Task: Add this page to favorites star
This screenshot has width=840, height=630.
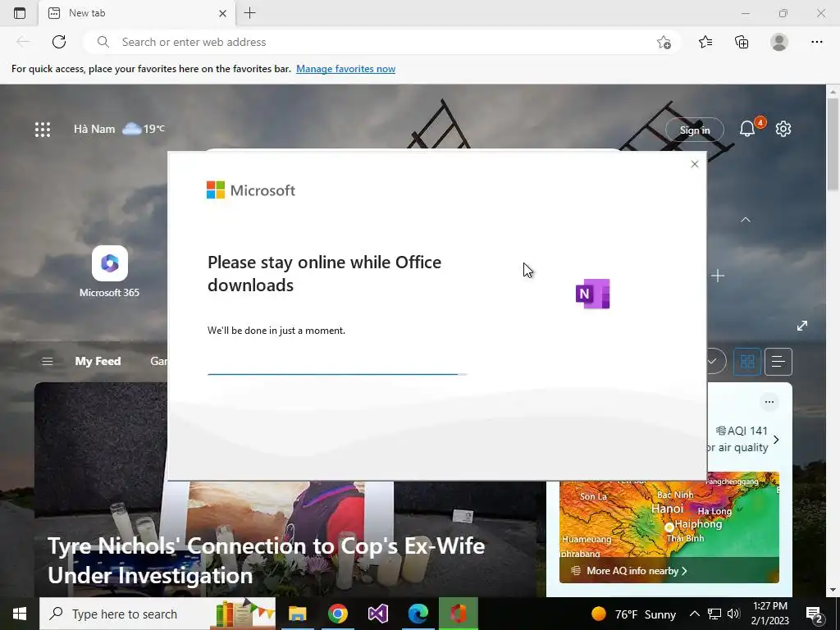Action: (664, 43)
